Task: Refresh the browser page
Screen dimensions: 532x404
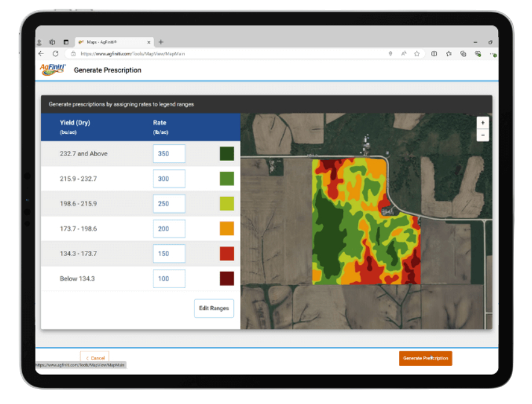Action: [x=56, y=54]
